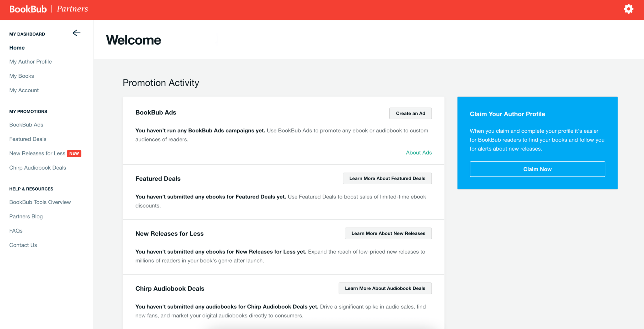Open My Author Profile page

(x=31, y=62)
